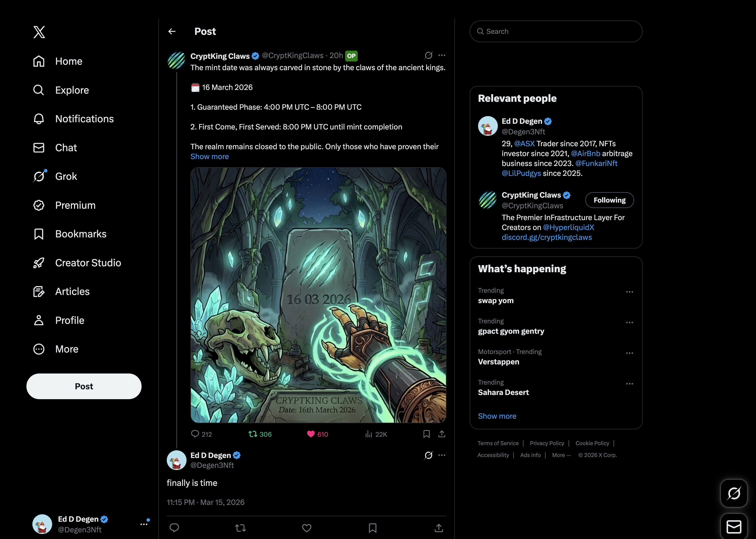Bookmark the CryptKing Claws post
The width and height of the screenshot is (756, 539).
coord(426,434)
